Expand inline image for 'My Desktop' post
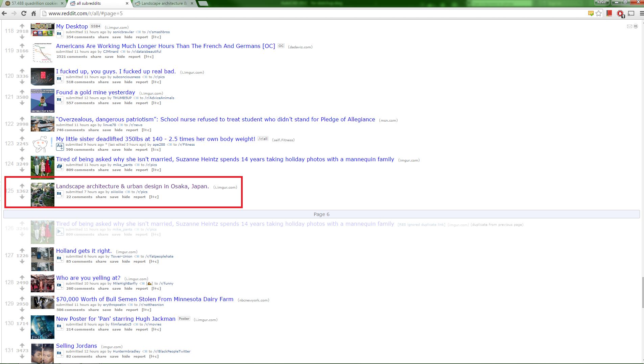 coord(60,34)
